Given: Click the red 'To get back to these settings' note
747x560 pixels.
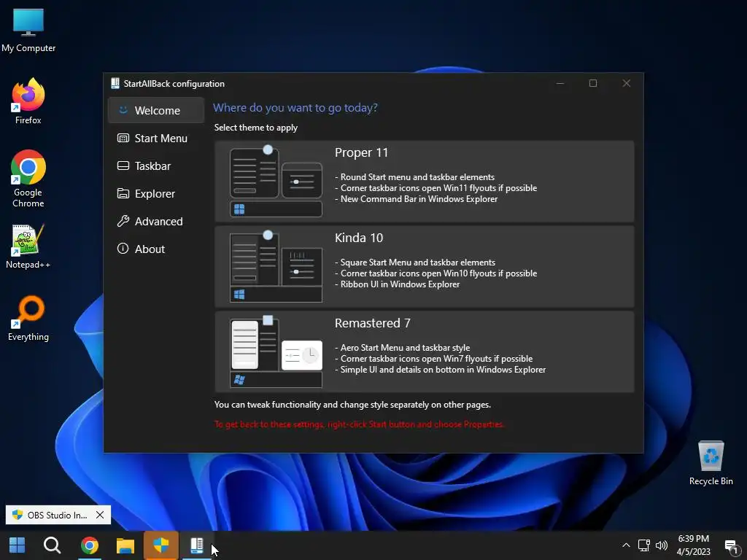Looking at the screenshot, I should 360,424.
